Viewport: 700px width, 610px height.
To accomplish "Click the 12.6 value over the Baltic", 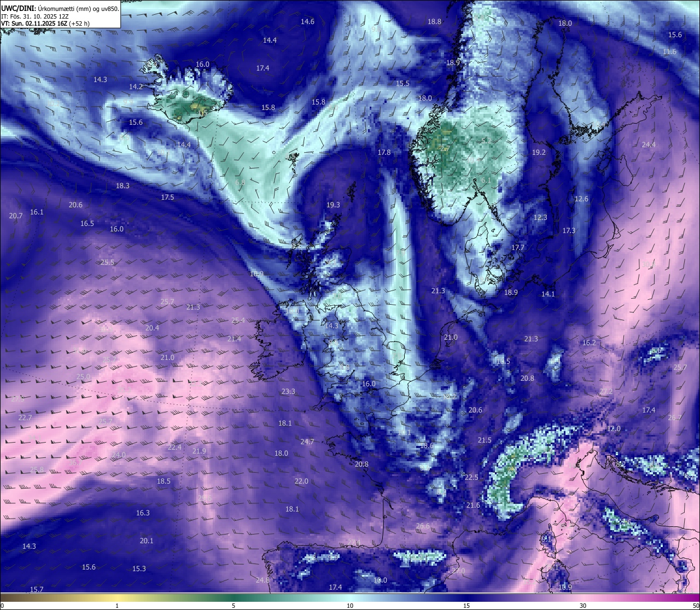I will click(581, 199).
